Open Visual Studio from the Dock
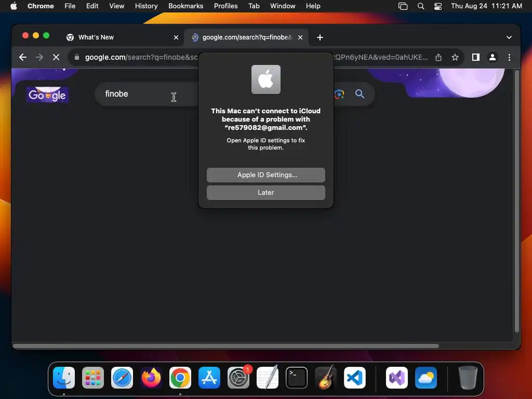The height and width of the screenshot is (399, 532). click(x=397, y=378)
